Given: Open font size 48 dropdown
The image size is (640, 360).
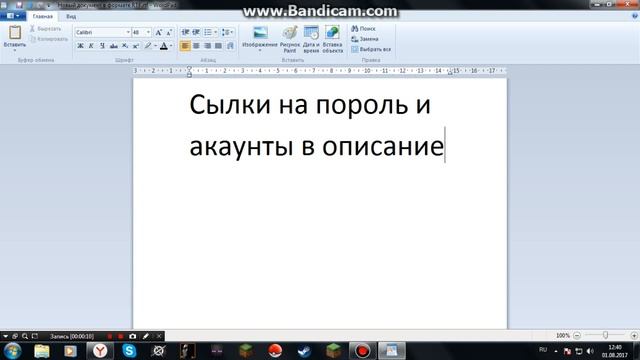Looking at the screenshot, I should click(148, 32).
